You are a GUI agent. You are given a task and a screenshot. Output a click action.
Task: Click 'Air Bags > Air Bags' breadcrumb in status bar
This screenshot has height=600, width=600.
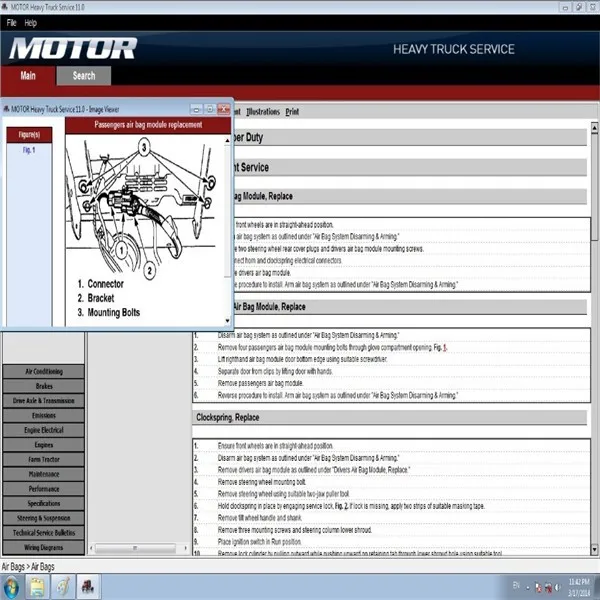[x=28, y=566]
